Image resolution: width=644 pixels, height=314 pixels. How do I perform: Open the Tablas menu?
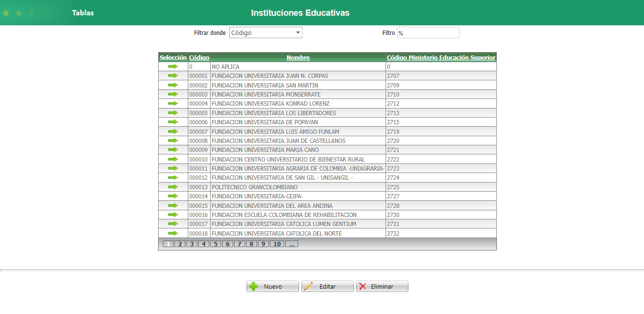[x=83, y=13]
